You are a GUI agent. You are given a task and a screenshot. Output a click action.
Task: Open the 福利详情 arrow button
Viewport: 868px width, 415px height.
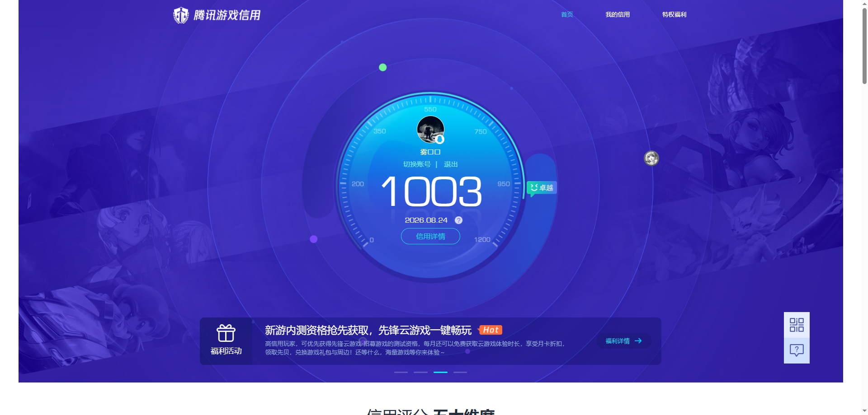coord(624,341)
